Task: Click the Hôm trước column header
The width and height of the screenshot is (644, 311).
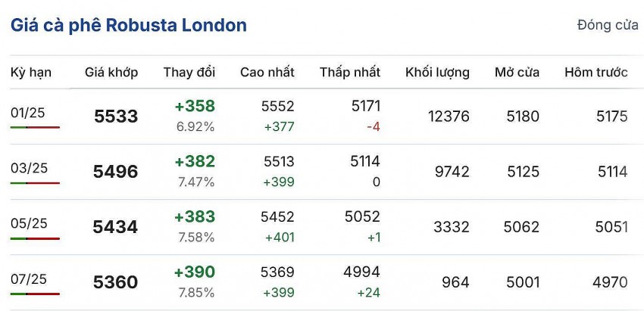Action: (596, 73)
